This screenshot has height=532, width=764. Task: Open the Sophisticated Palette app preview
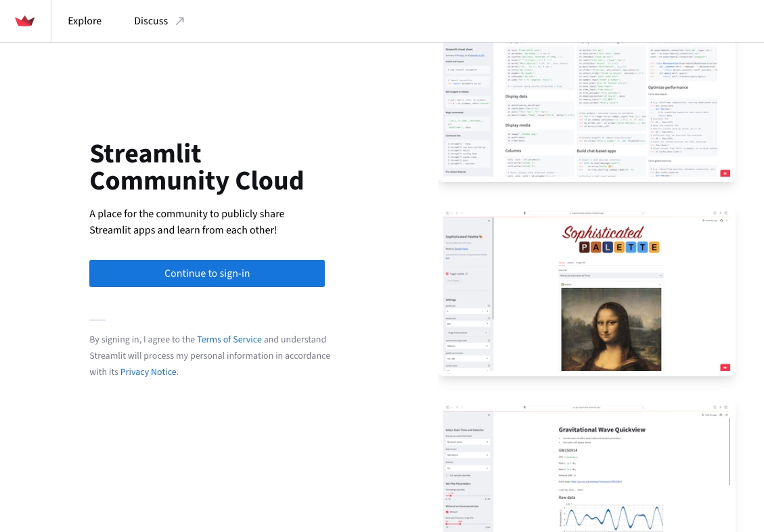587,292
